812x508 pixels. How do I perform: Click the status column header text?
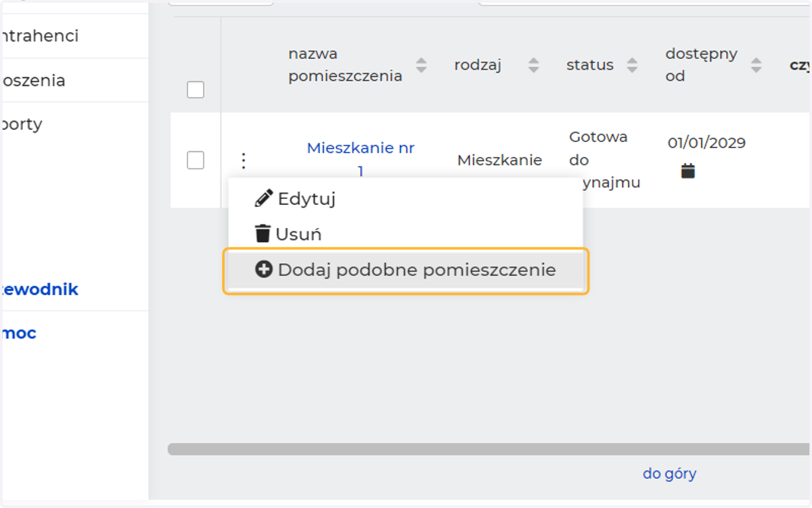(590, 65)
